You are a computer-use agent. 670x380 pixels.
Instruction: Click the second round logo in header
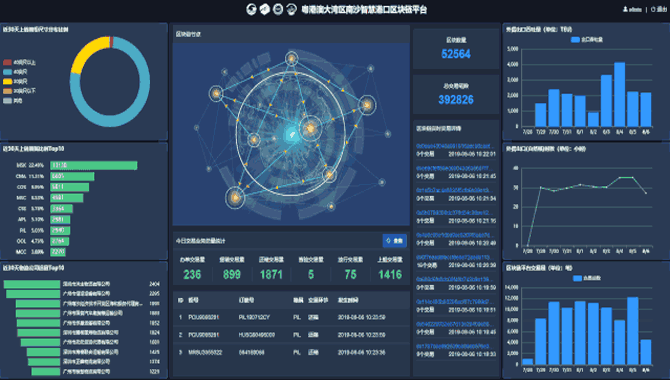[264, 9]
